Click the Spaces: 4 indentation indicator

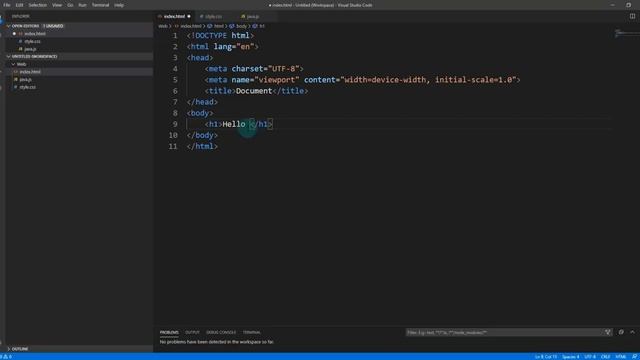pos(570,357)
